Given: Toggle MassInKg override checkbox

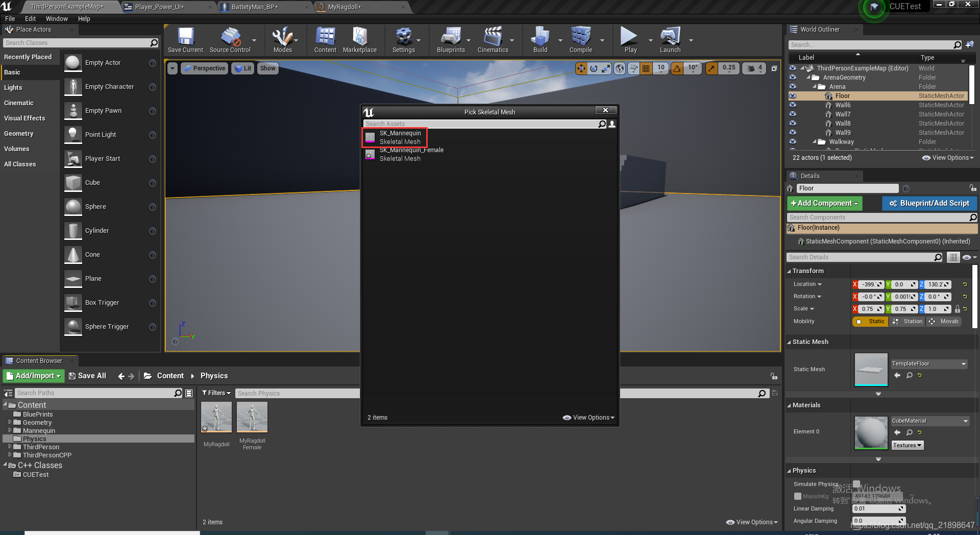Looking at the screenshot, I should (797, 496).
